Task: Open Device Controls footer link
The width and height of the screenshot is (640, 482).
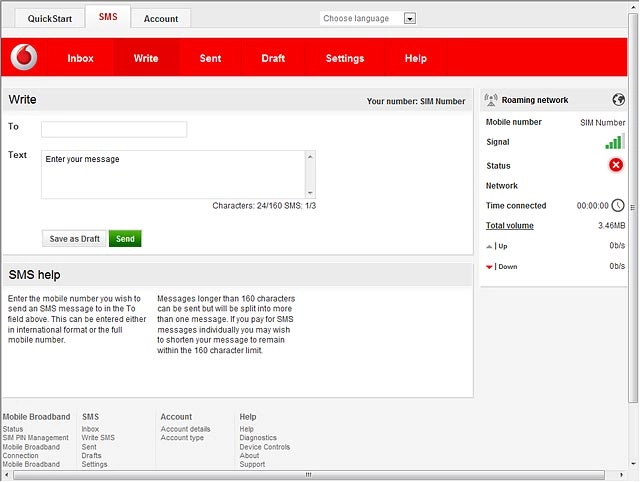Action: point(264,447)
